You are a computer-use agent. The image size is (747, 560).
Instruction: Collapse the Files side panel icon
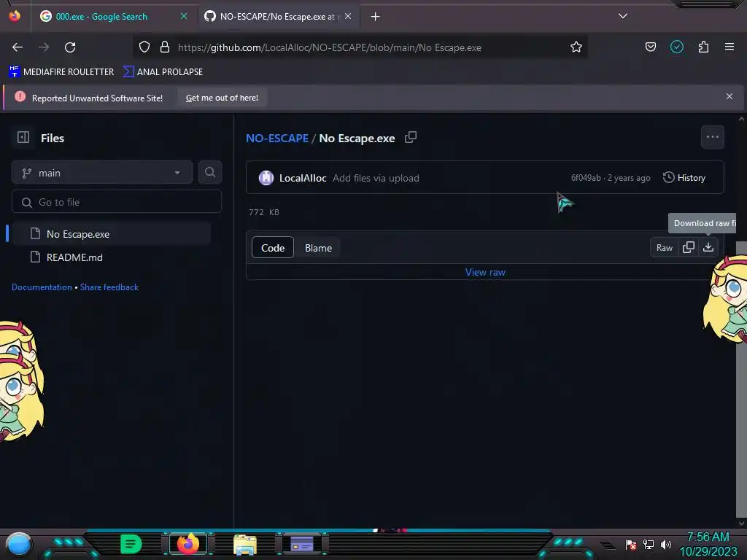(23, 138)
